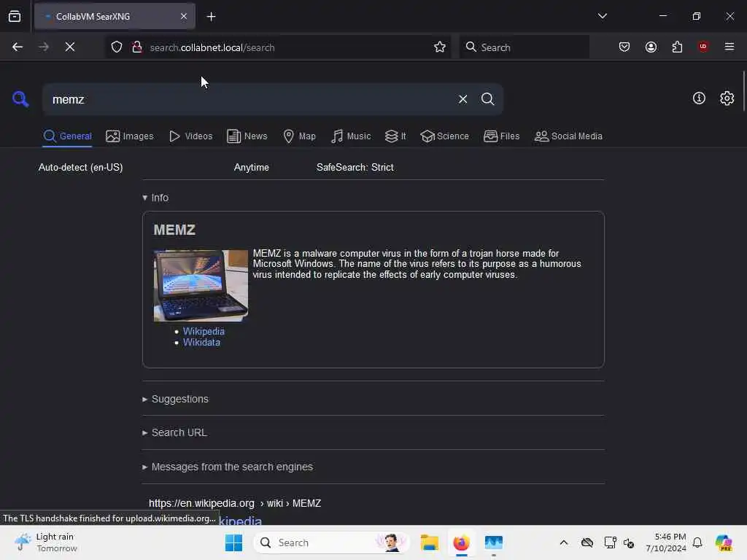Switch to the Social Media category

568,136
